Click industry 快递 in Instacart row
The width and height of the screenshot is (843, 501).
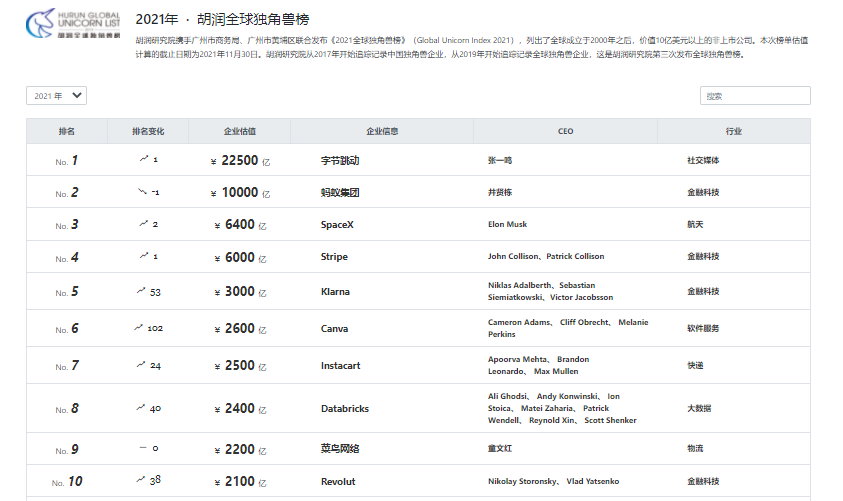pyautogui.click(x=695, y=365)
